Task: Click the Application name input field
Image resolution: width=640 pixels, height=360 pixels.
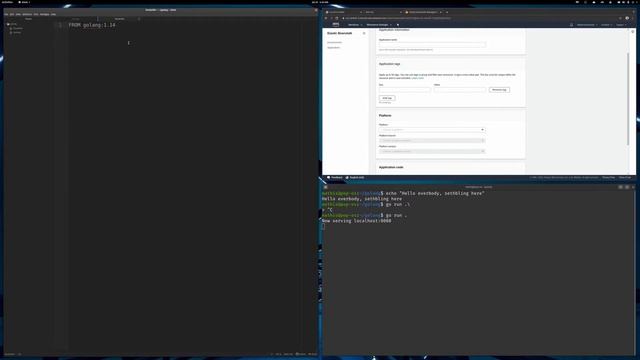Action: point(432,44)
